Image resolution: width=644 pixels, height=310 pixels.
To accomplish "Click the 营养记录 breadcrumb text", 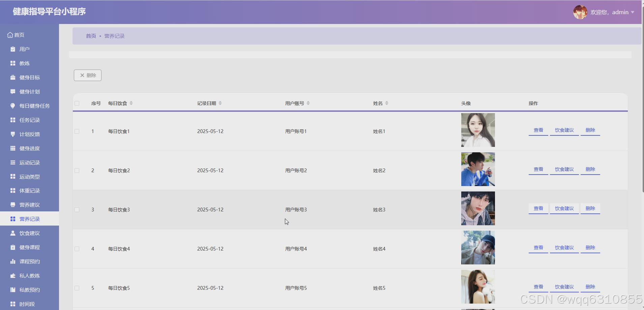I will coord(114,36).
